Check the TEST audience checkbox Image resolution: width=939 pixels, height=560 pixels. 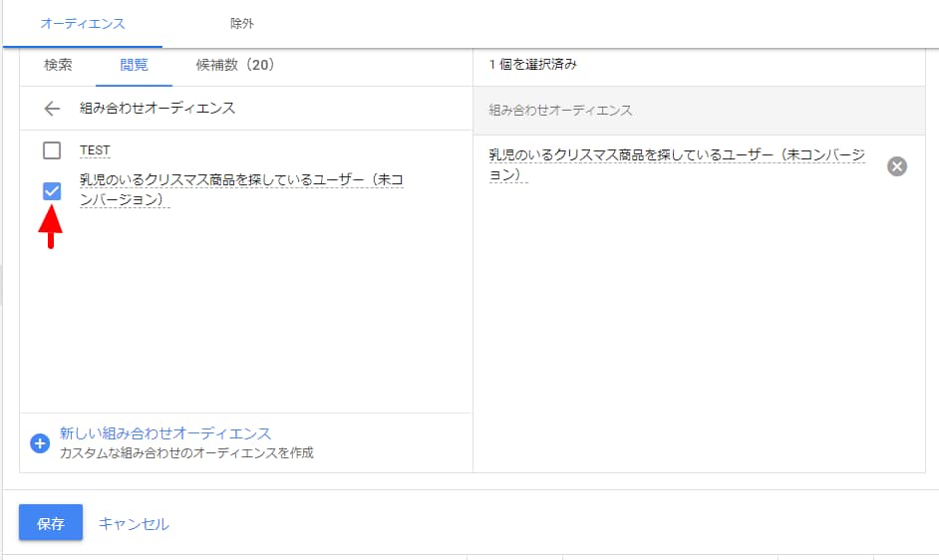pyautogui.click(x=52, y=150)
